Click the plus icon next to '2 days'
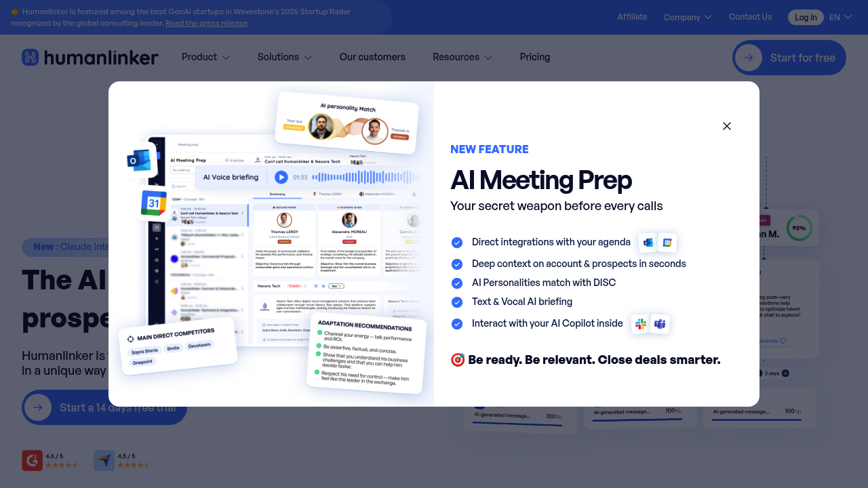The height and width of the screenshot is (488, 868). point(785,373)
